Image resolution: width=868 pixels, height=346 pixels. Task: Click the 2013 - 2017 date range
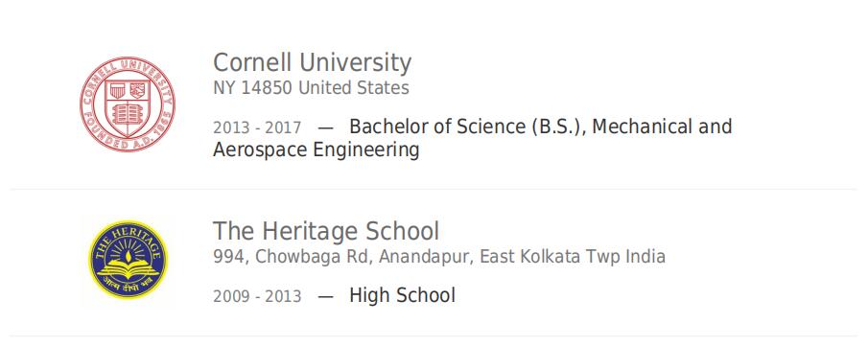257,127
